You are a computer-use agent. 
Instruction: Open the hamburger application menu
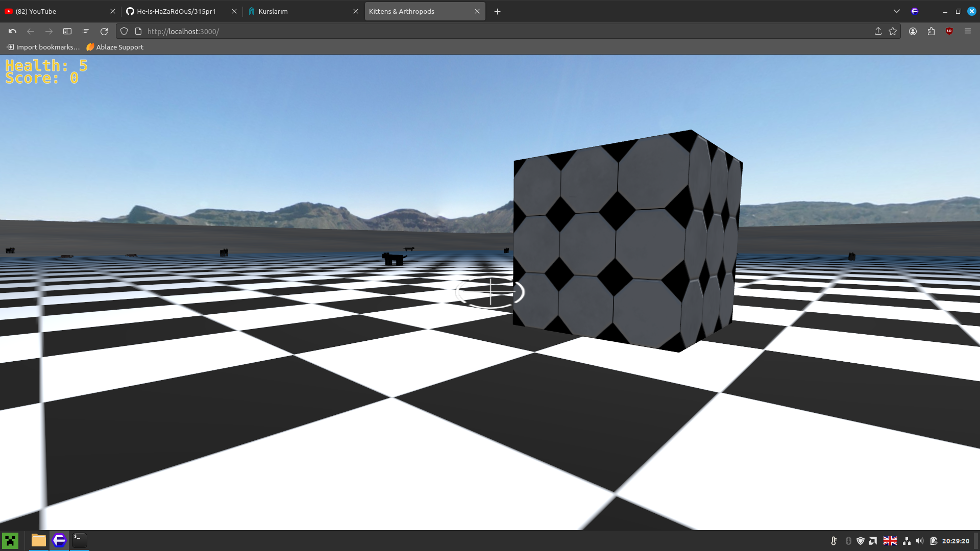pos(968,32)
